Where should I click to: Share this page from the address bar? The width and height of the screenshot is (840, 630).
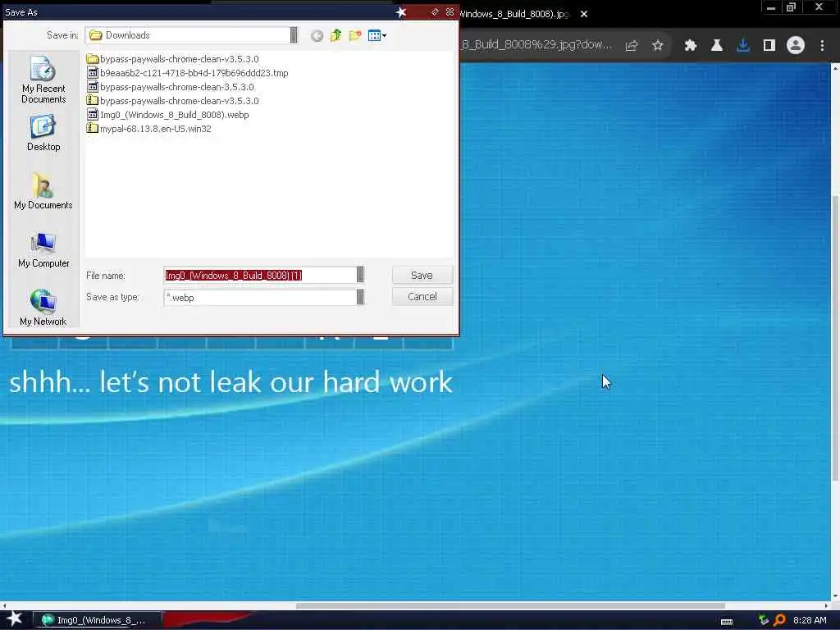632,46
